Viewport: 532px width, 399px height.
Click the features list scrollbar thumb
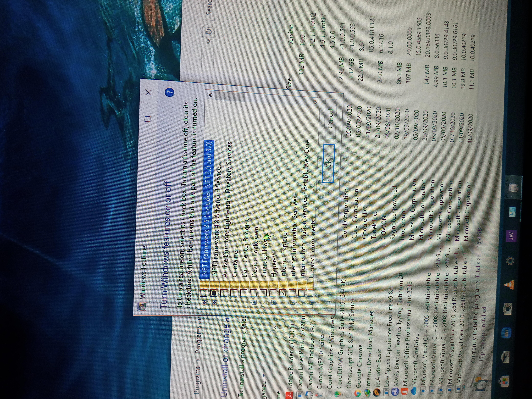click(230, 96)
